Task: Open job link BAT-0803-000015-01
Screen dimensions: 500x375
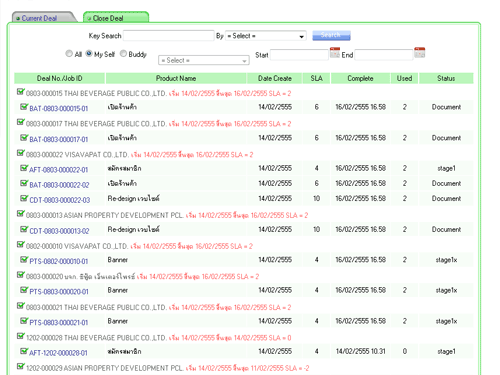Action: (59, 109)
